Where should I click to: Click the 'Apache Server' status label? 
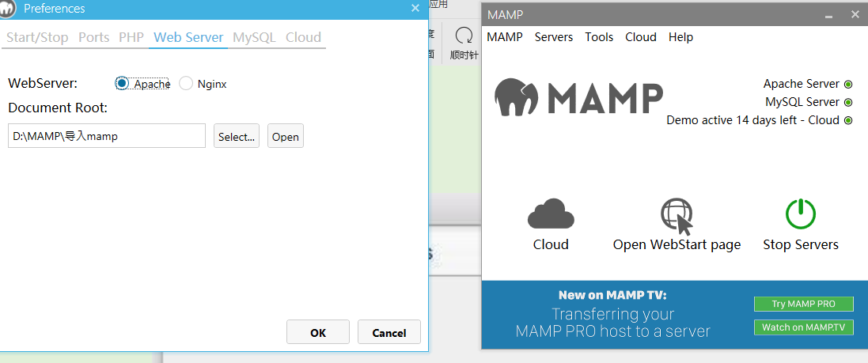pyautogui.click(x=802, y=84)
